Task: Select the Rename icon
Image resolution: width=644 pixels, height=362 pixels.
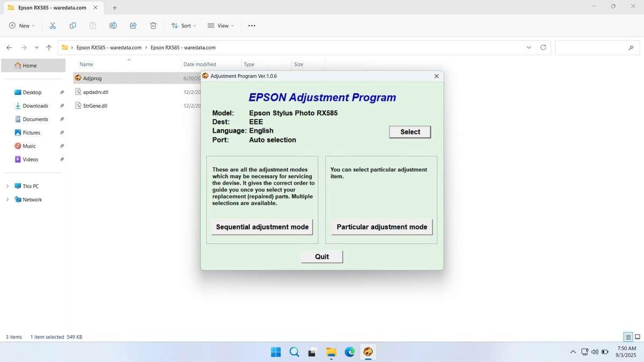Action: (113, 25)
